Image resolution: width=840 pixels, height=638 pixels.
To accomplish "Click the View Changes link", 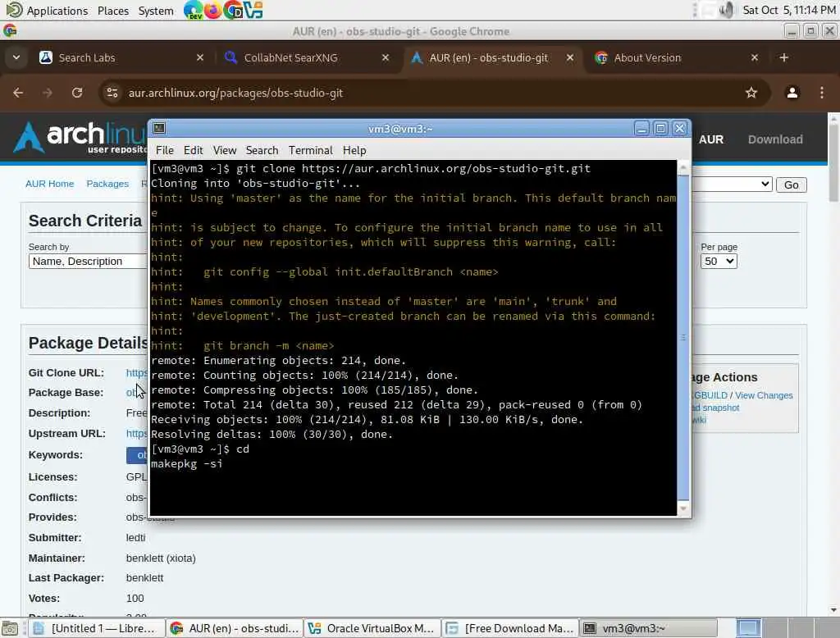I will 764,395.
